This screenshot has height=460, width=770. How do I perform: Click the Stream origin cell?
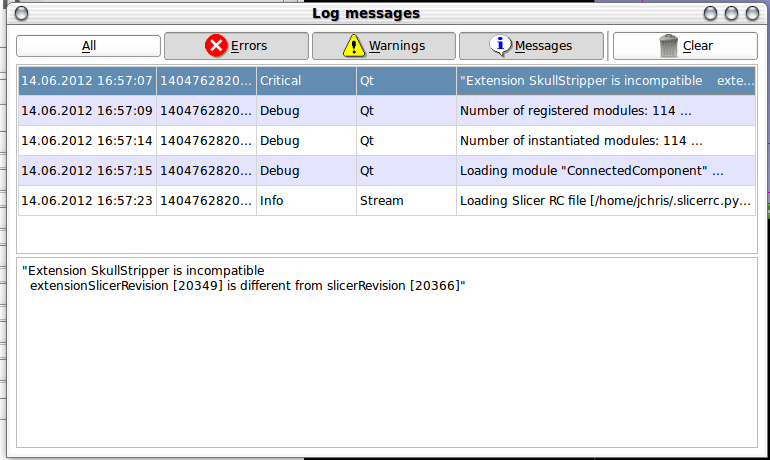pos(403,201)
